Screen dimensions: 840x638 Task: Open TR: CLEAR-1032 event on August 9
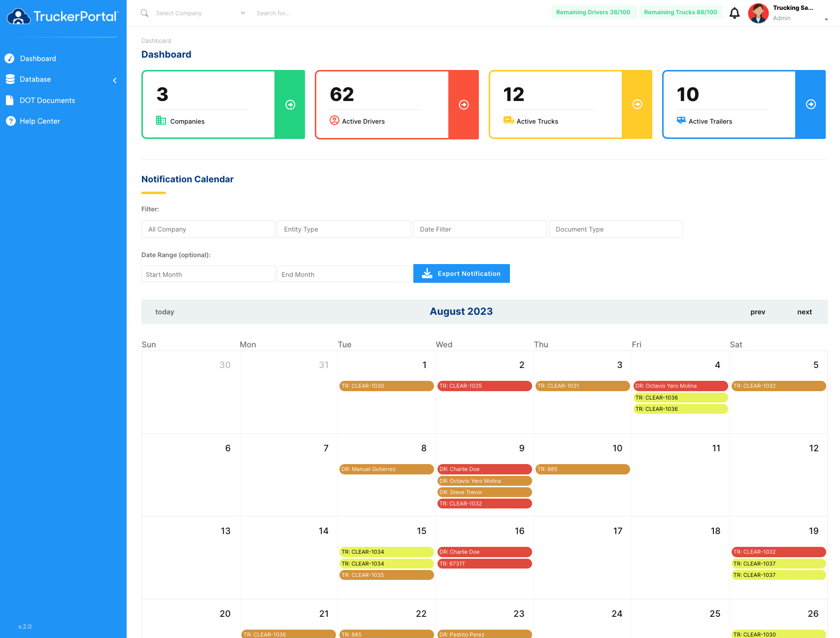coord(485,504)
